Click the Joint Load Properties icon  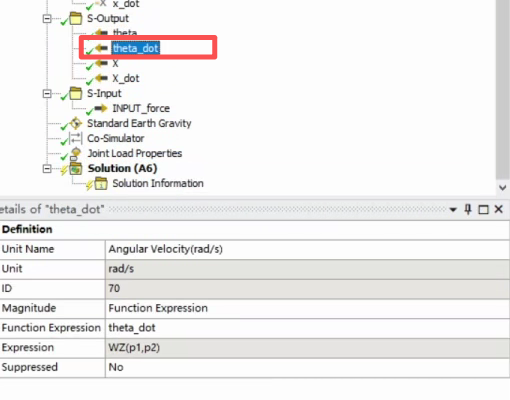(76, 153)
